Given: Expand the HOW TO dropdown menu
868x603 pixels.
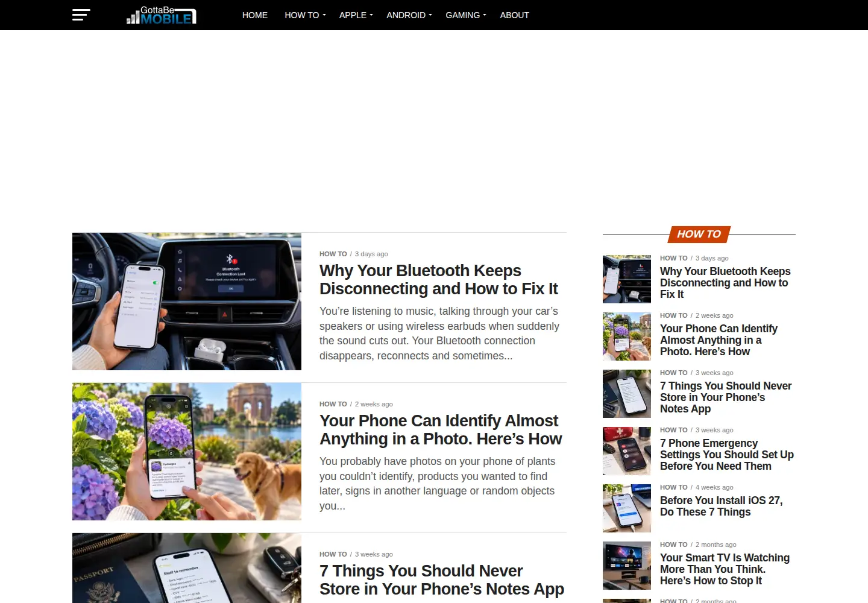Looking at the screenshot, I should point(305,15).
